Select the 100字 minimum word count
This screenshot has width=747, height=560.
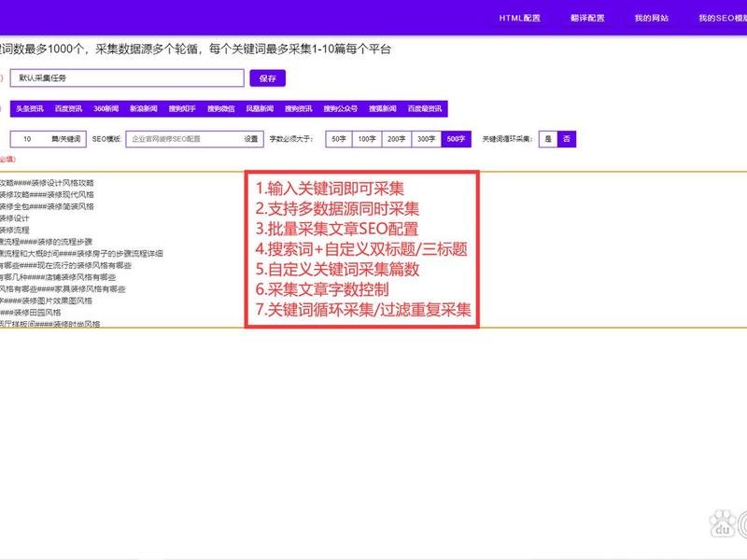pyautogui.click(x=367, y=139)
